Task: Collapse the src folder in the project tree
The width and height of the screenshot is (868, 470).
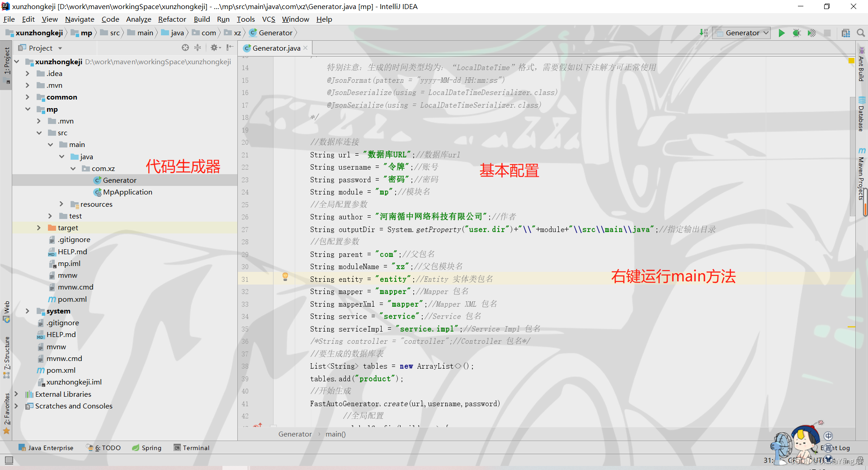Action: tap(40, 133)
